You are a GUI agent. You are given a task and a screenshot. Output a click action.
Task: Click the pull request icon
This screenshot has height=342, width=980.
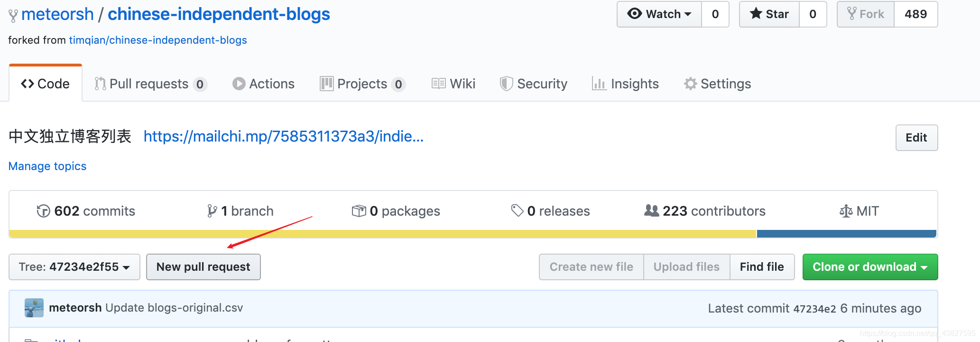click(100, 84)
